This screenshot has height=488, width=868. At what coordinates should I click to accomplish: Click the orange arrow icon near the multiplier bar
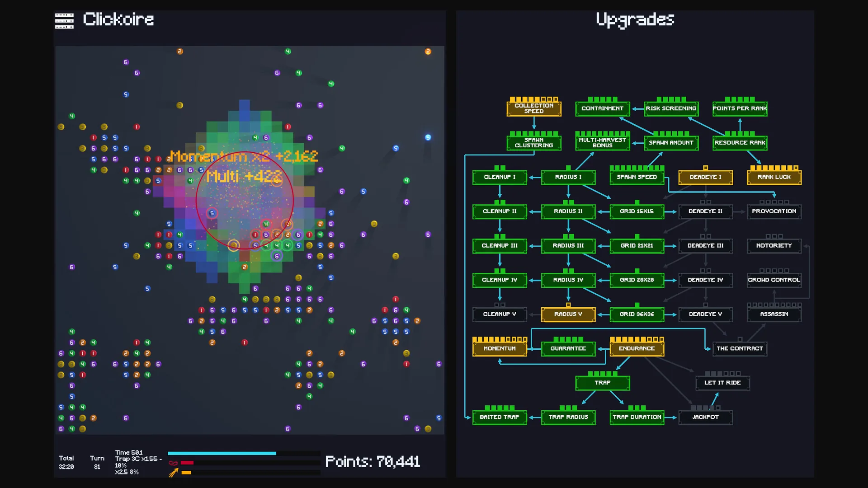point(173,473)
